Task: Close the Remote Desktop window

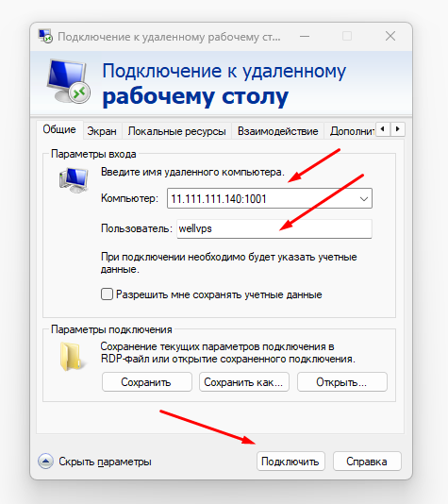Action: (390, 36)
